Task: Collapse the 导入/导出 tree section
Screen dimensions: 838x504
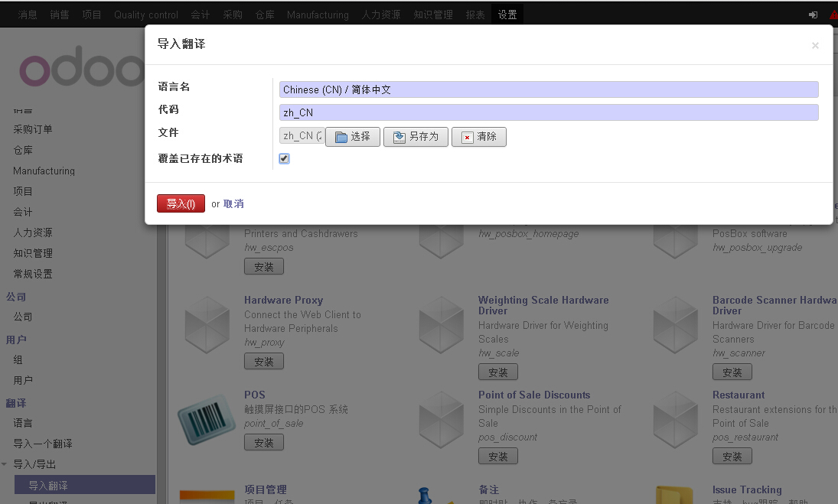Action: click(6, 464)
